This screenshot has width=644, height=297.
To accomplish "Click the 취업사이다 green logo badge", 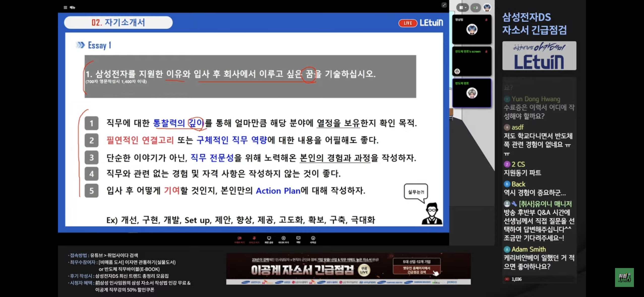I will (624, 277).
